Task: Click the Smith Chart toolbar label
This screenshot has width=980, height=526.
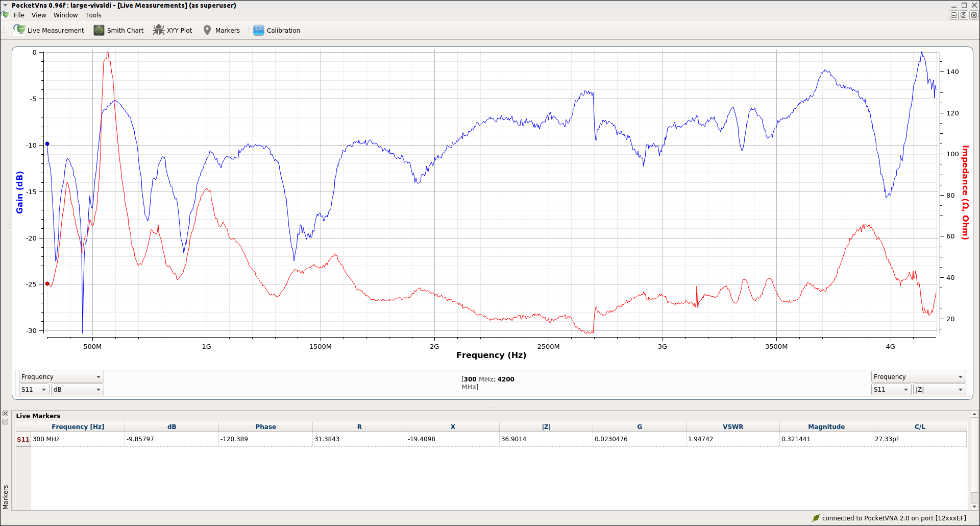Action: [125, 30]
